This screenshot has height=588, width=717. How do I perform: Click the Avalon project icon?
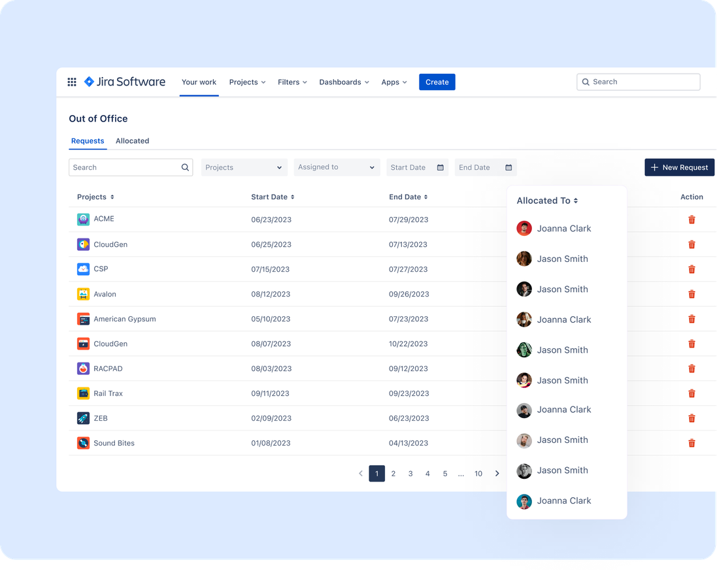(x=83, y=294)
